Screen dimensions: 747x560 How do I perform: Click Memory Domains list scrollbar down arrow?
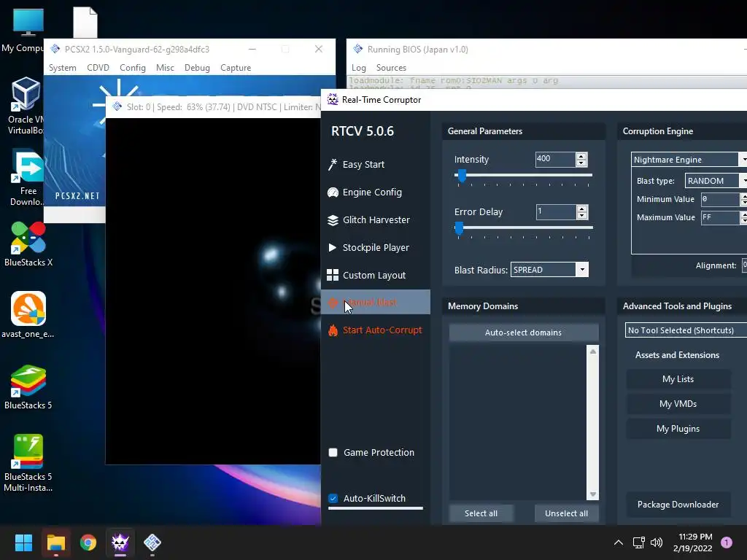[x=592, y=494]
